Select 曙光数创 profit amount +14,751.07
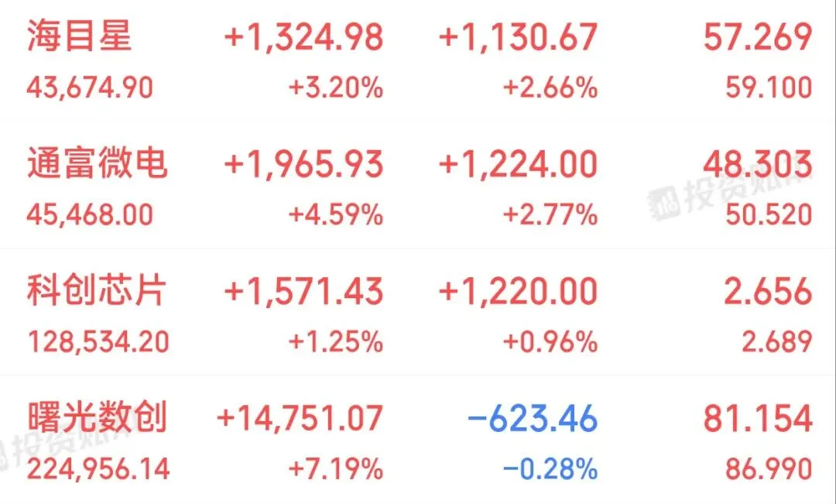 pyautogui.click(x=300, y=419)
